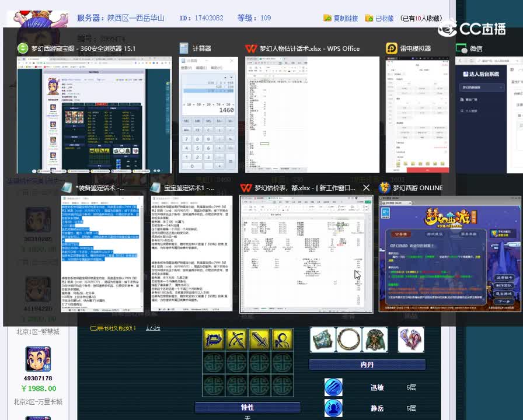Viewport: 523px width, 420px height.
Task: Click the 复制链接 folder icon
Action: click(x=327, y=18)
